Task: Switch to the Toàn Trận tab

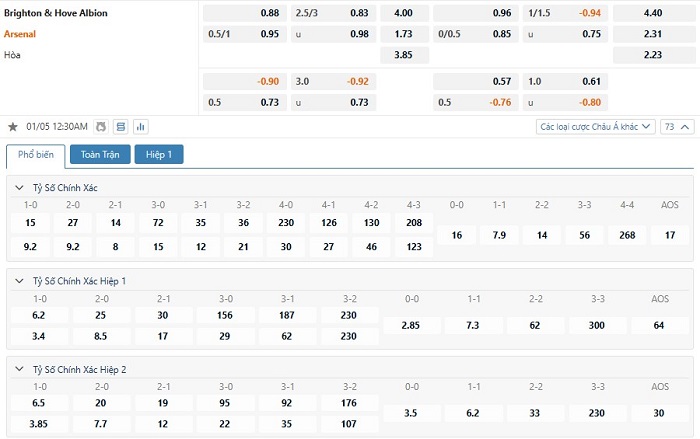Action: pos(100,154)
